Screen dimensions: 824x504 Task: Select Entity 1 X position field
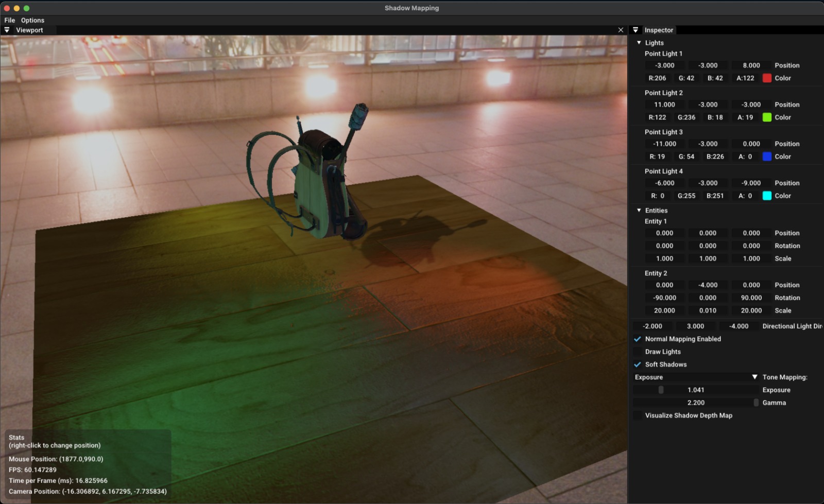coord(665,233)
